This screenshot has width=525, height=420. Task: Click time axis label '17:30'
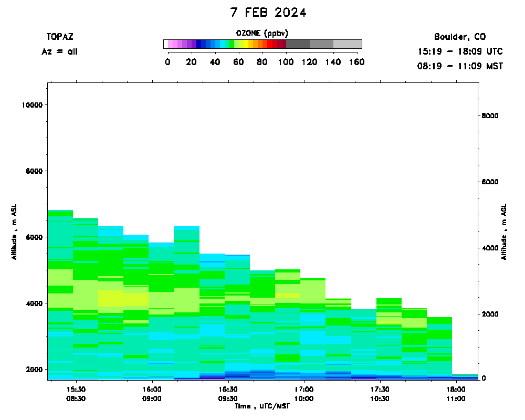click(x=380, y=389)
